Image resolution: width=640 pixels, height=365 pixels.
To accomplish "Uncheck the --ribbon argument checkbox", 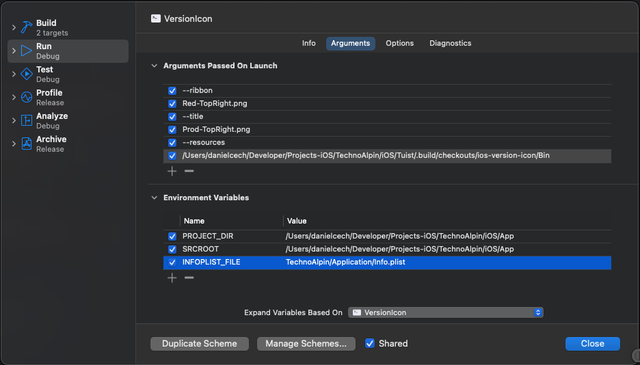I will [172, 91].
